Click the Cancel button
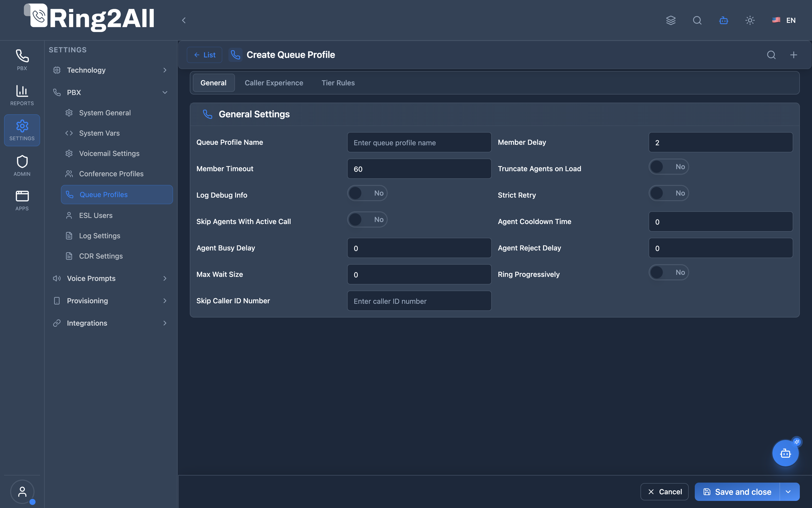This screenshot has height=508, width=812. 664,492
